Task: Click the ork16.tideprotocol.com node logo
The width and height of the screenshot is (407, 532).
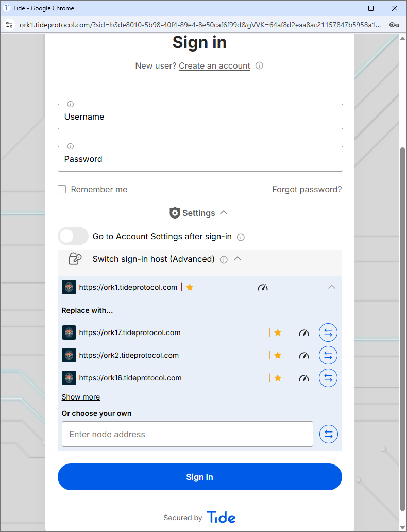Action: [69, 378]
